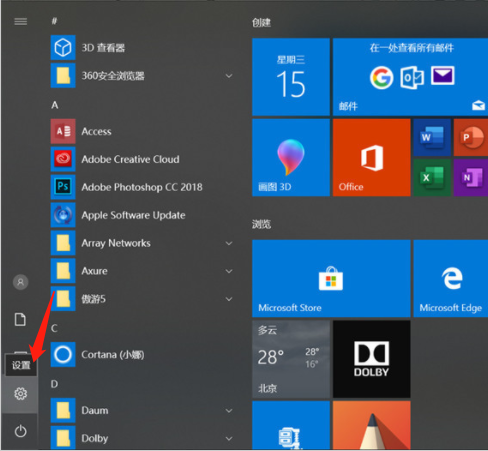The height and width of the screenshot is (451, 488).
Task: Expand the 傲游5 folder chevron
Action: (229, 299)
